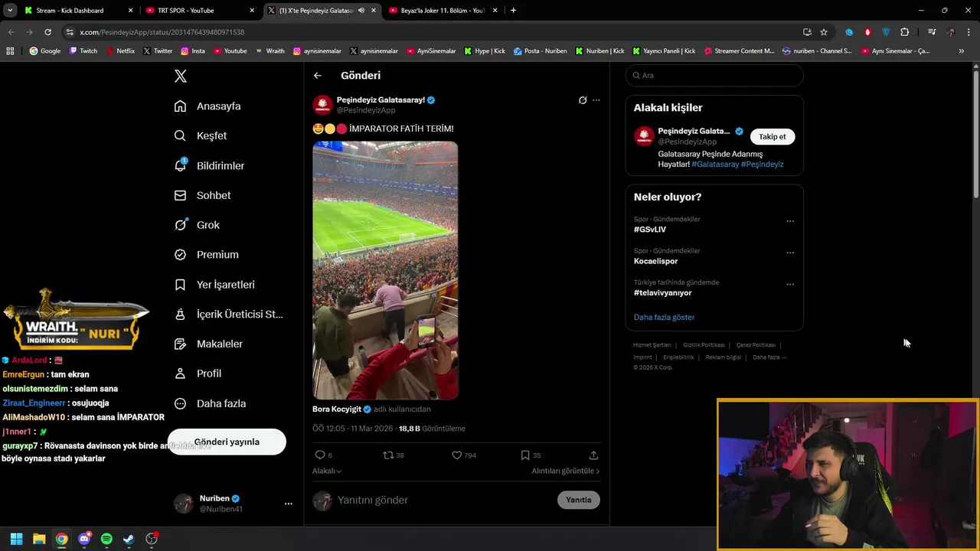
Task: Open Daha fazla sidebar menu
Action: 210,403
